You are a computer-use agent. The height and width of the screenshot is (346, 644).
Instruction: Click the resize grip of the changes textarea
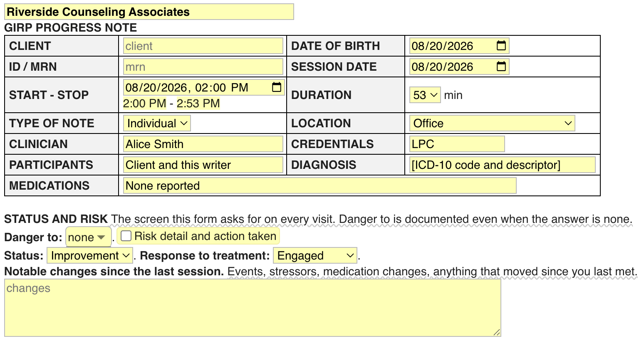pos(496,332)
